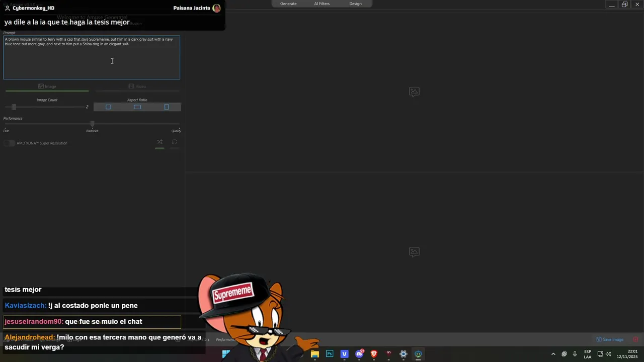Click the lower image placeholder icon
Image resolution: width=644 pixels, height=362 pixels.
tap(414, 252)
